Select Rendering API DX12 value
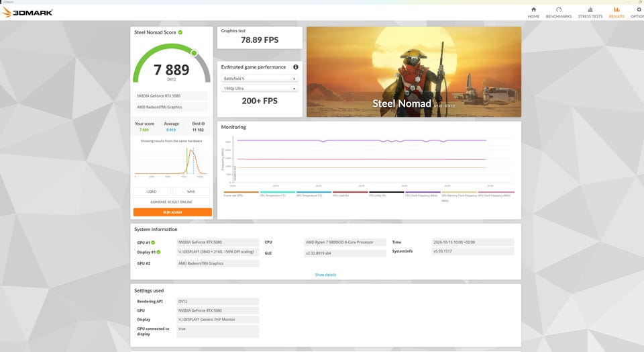The height and width of the screenshot is (352, 644). click(x=217, y=302)
